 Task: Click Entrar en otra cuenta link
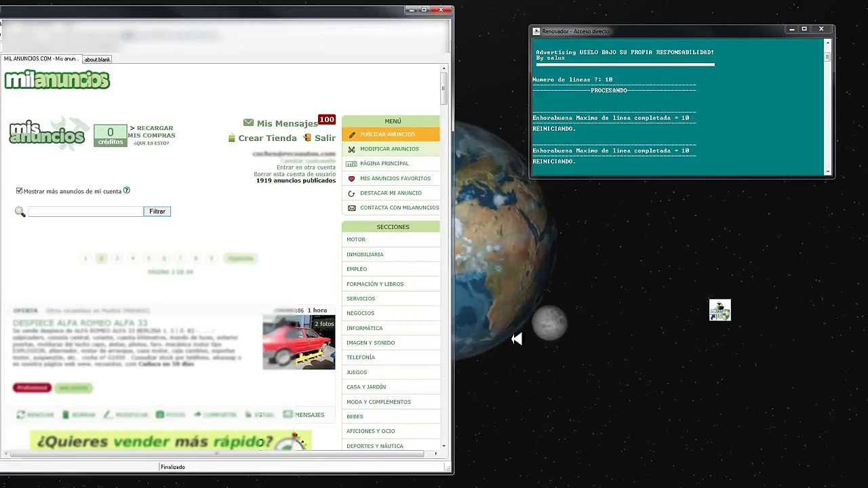(x=306, y=167)
